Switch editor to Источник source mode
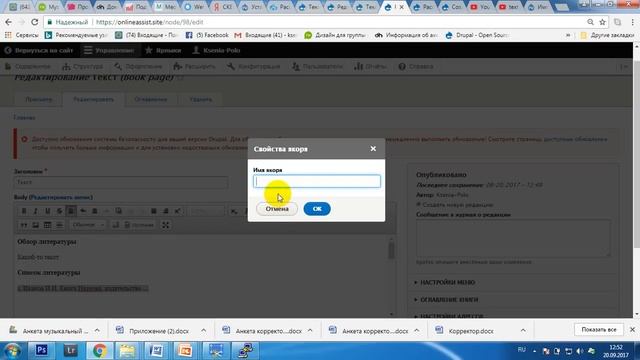The height and width of the screenshot is (360, 640). (139, 225)
